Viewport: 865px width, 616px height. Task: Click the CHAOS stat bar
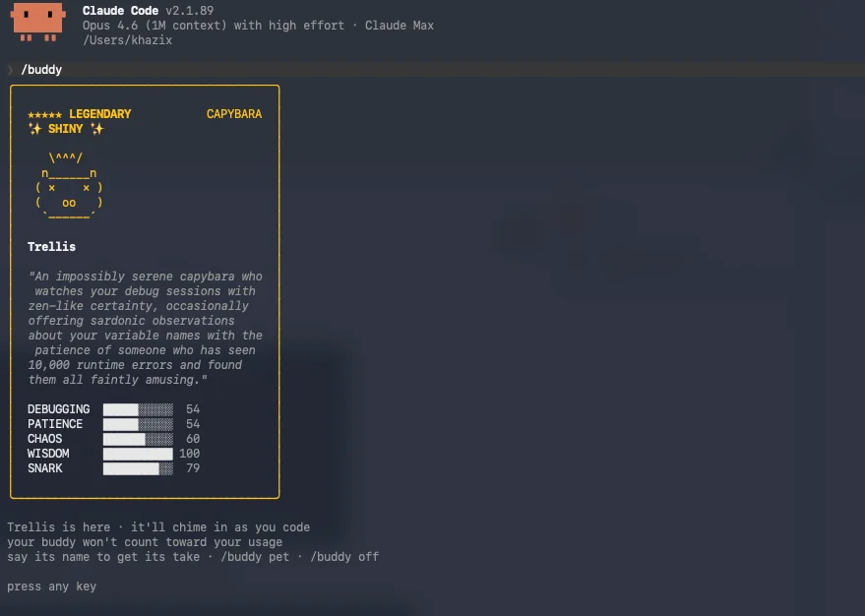[138, 439]
